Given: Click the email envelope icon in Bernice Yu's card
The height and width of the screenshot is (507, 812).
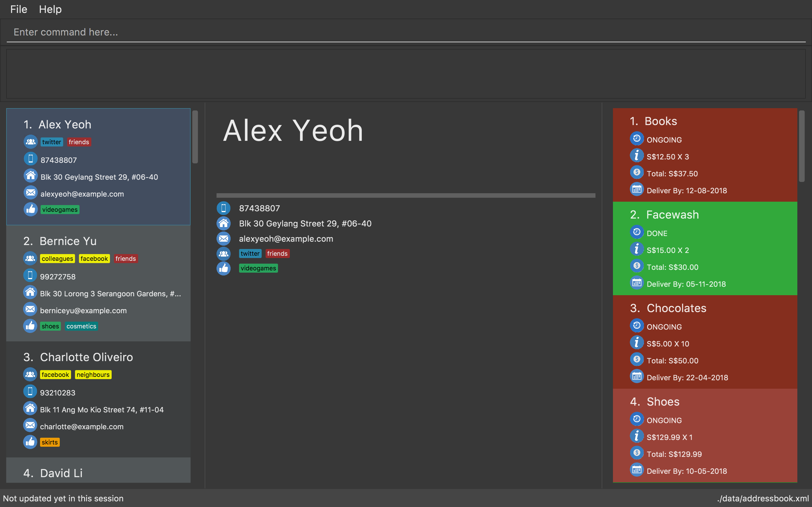Looking at the screenshot, I should pos(30,309).
